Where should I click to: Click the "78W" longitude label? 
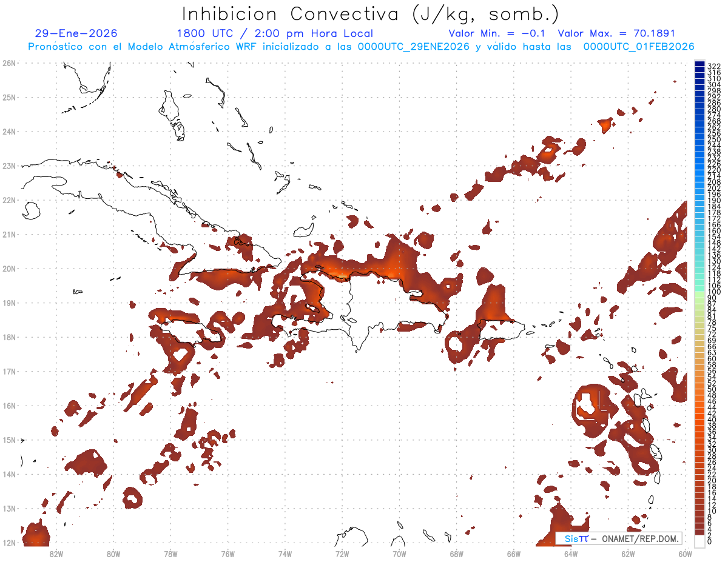[170, 554]
